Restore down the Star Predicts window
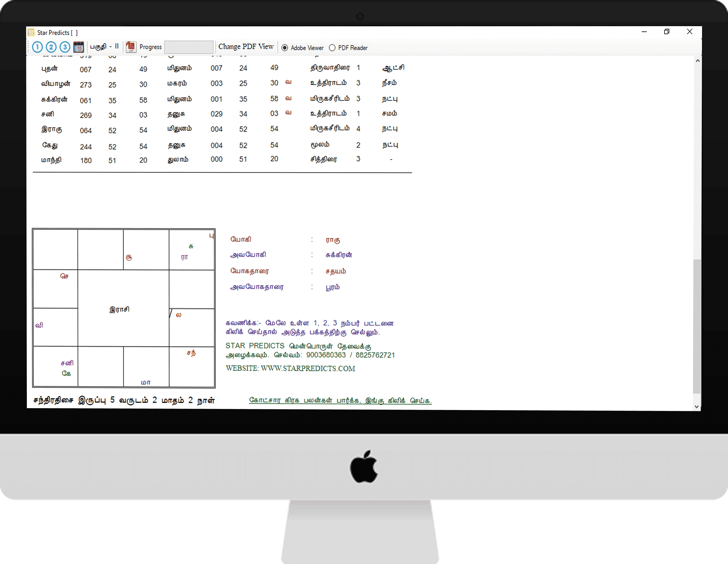The height and width of the screenshot is (564, 728). (667, 32)
